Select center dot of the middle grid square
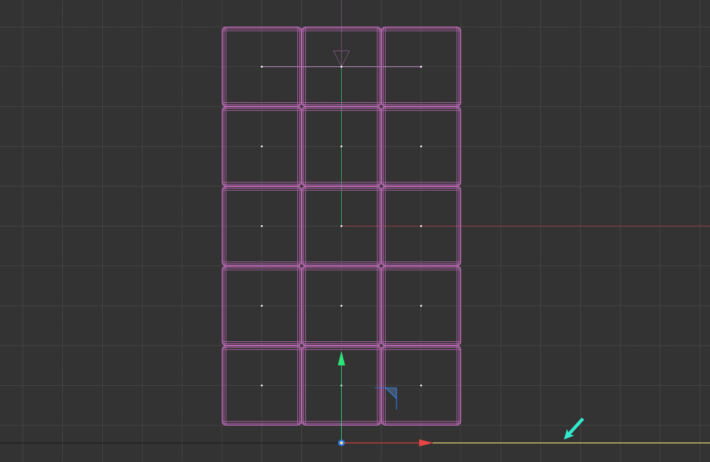The height and width of the screenshot is (462, 710). [x=341, y=226]
